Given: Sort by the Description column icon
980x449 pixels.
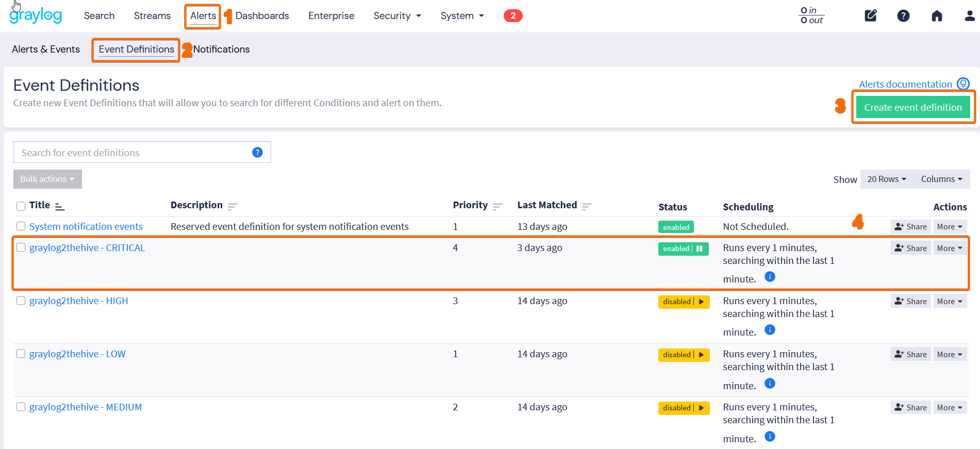Looking at the screenshot, I should tap(232, 206).
